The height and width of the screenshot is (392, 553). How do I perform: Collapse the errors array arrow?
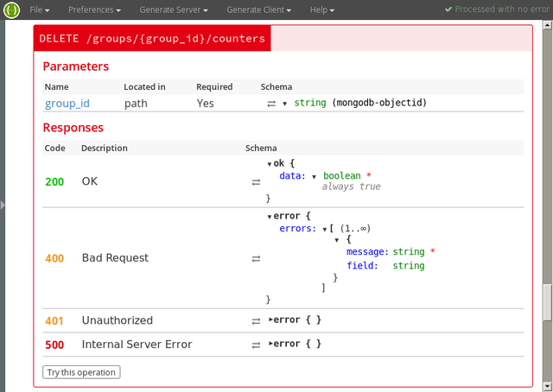tap(325, 230)
